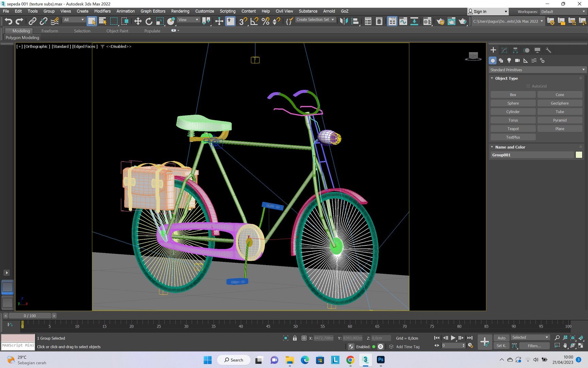
Task: Switch Create panel to Cameras category
Action: 517,60
